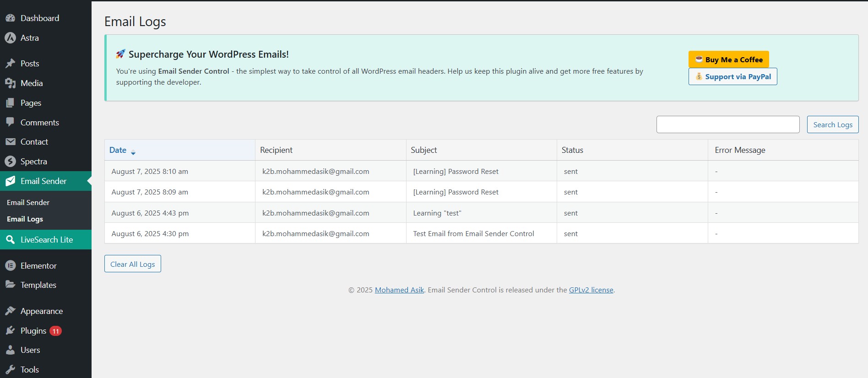The width and height of the screenshot is (868, 378).
Task: Open Appearance menu item
Action: pyautogui.click(x=46, y=311)
